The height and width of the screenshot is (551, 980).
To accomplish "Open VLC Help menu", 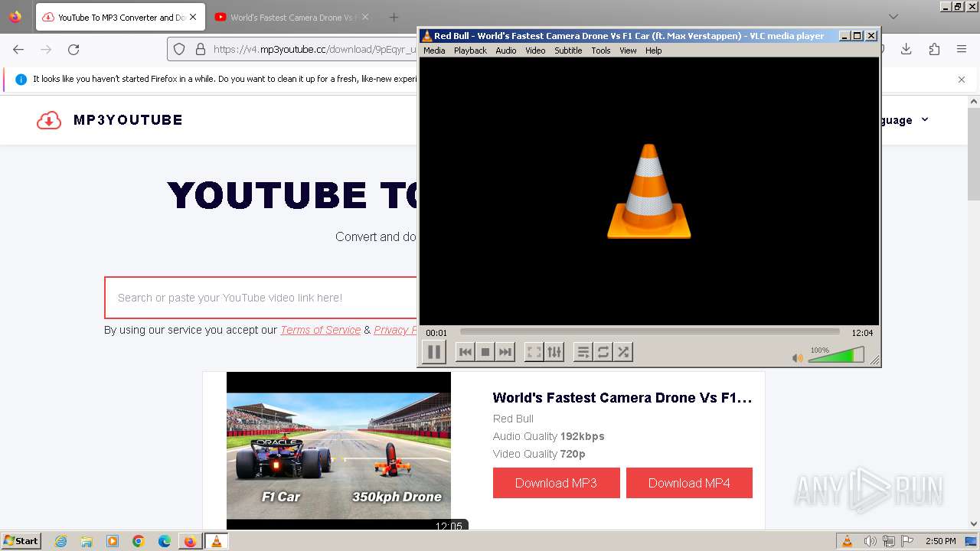I will pos(653,51).
